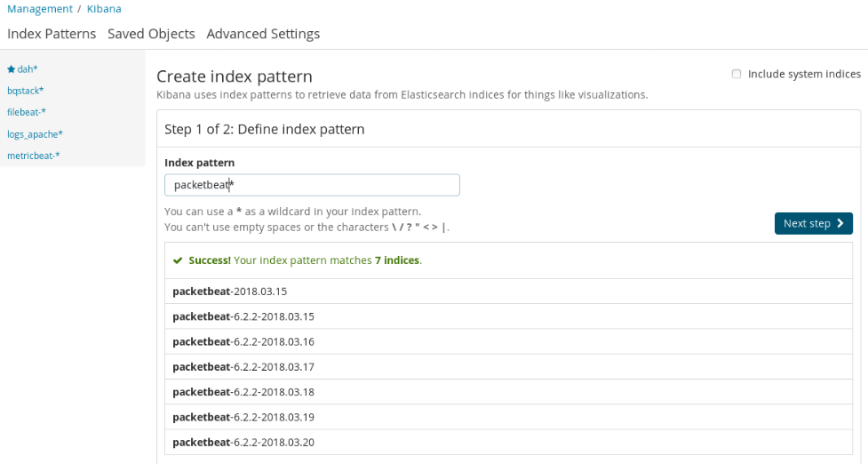This screenshot has width=868, height=464.
Task: Open the logs_apache* index pattern
Action: (35, 134)
